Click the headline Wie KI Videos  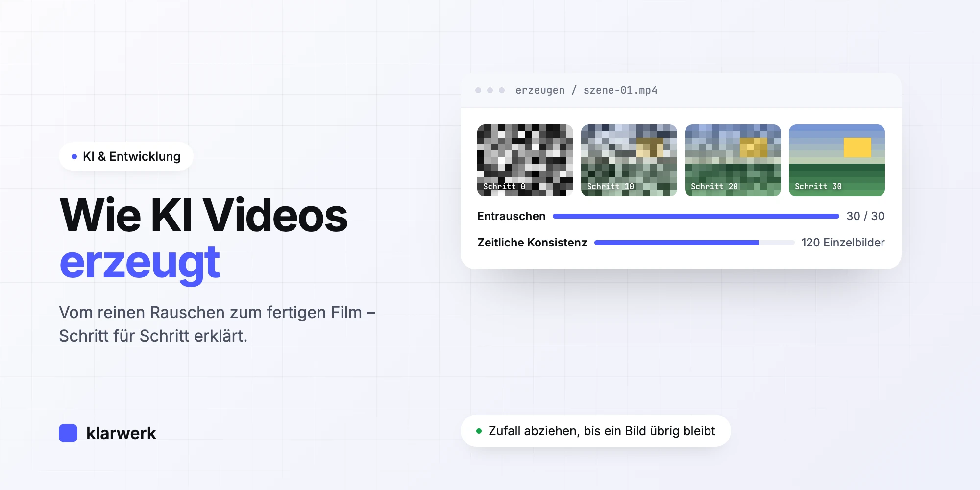(x=203, y=216)
